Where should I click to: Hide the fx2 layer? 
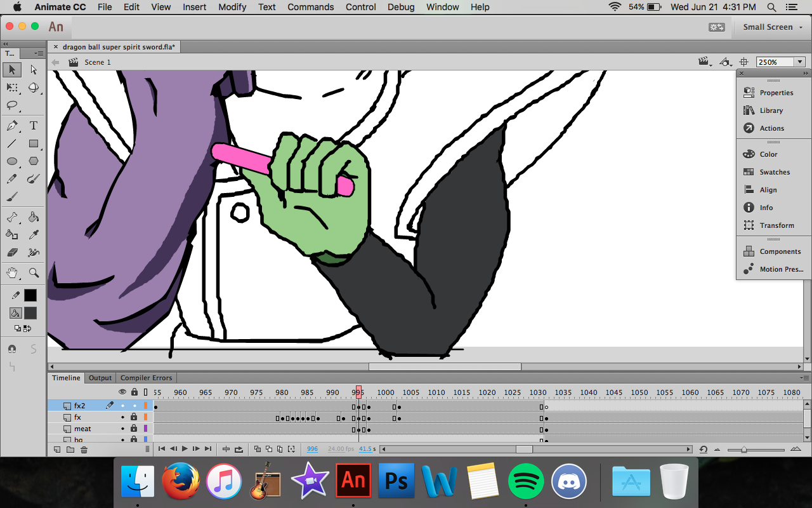(x=122, y=406)
